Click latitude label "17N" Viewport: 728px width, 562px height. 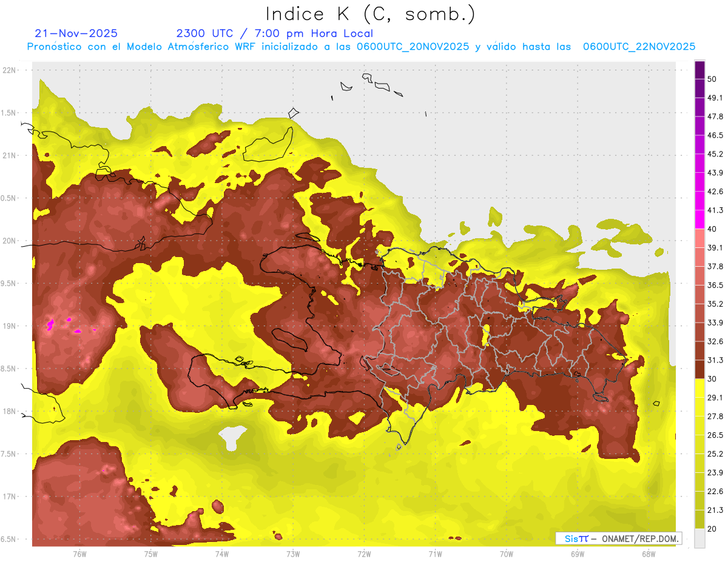tap(10, 497)
